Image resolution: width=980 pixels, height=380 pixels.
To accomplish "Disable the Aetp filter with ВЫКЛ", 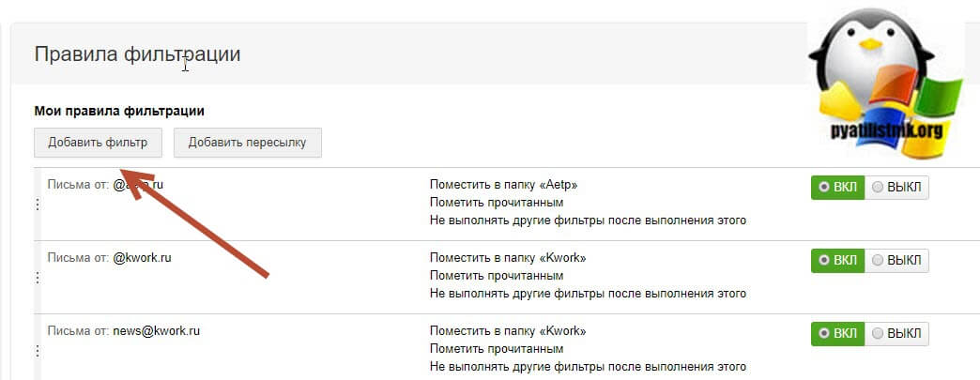I will [896, 187].
